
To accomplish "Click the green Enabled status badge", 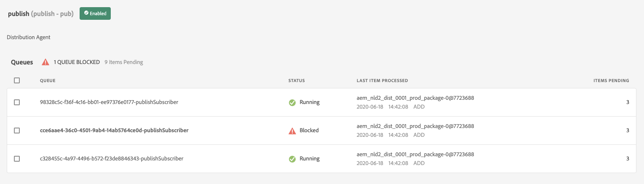I will pos(95,13).
